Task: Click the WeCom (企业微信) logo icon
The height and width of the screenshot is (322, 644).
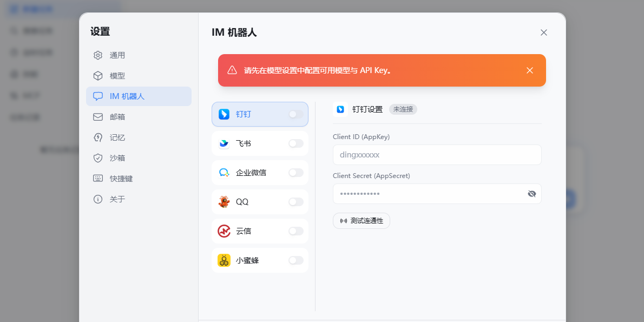Action: pos(224,173)
